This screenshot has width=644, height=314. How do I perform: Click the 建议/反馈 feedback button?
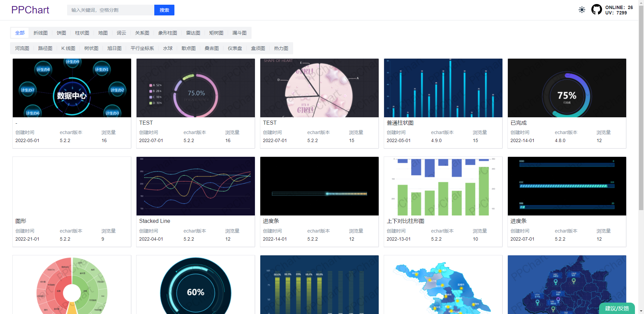pyautogui.click(x=617, y=309)
